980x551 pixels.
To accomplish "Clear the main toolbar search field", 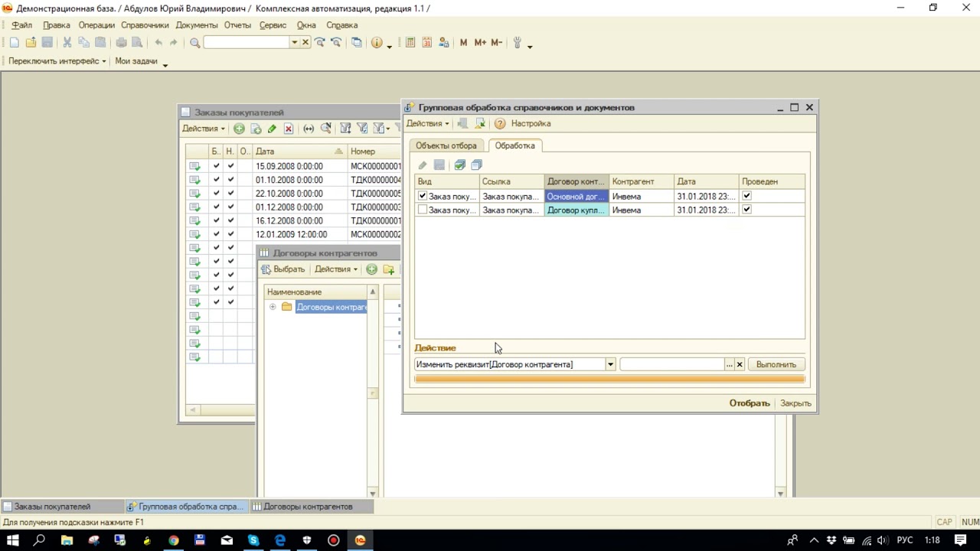I will (305, 43).
